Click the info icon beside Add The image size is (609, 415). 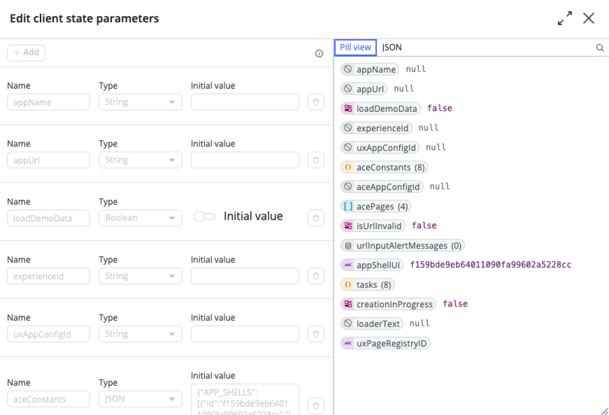coord(319,54)
